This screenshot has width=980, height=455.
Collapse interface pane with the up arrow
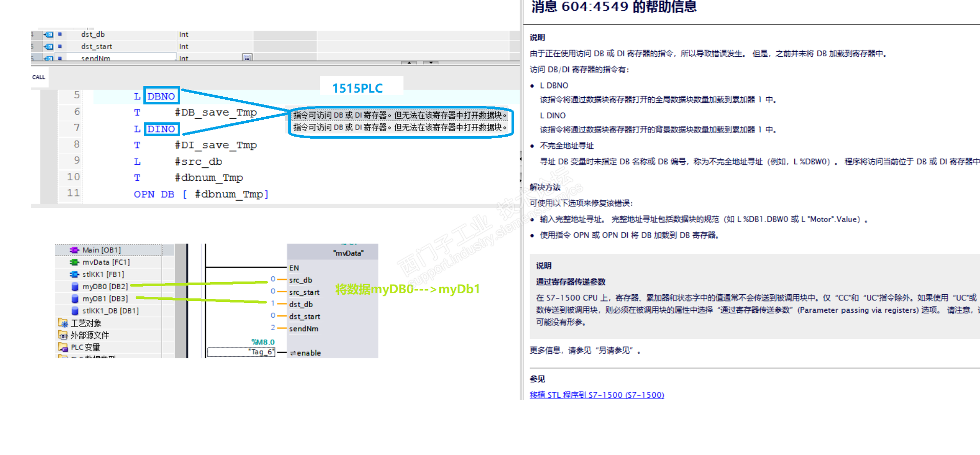(x=409, y=62)
